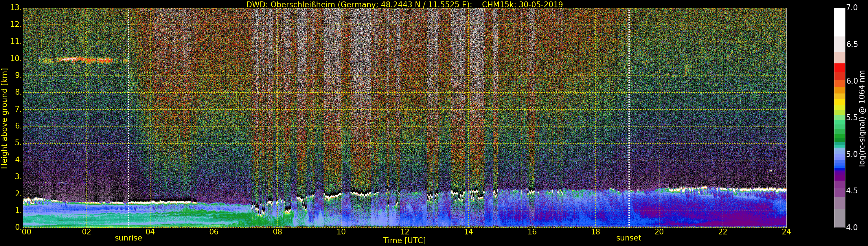Viewport: 868px width, 246px height.
Task: Click the colorbar label 'log(rc-signal) @ 1064 nm'
Action: point(862,118)
